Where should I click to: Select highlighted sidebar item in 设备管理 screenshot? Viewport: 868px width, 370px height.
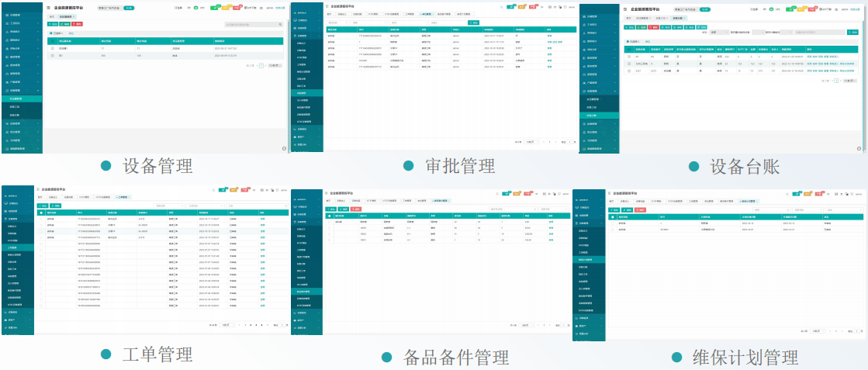pos(22,99)
